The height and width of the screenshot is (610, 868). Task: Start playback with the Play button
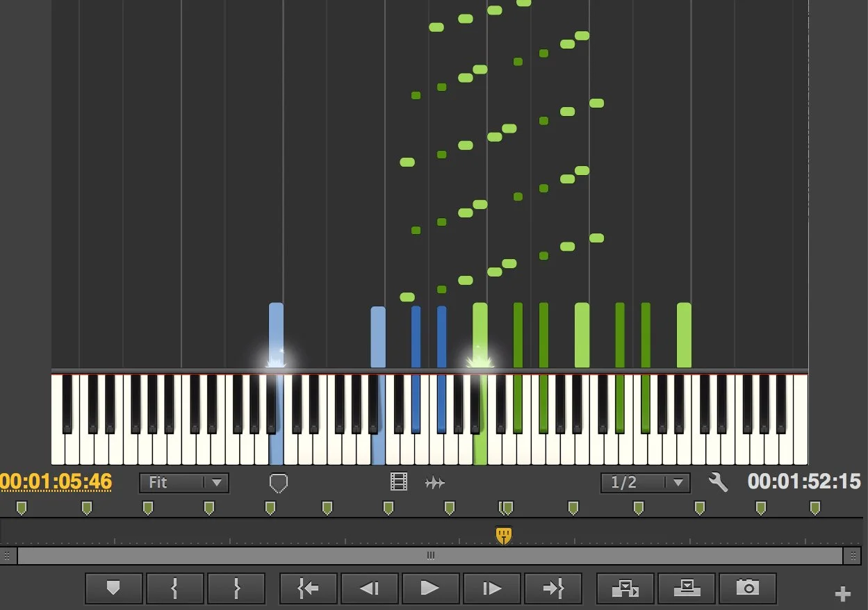click(430, 588)
